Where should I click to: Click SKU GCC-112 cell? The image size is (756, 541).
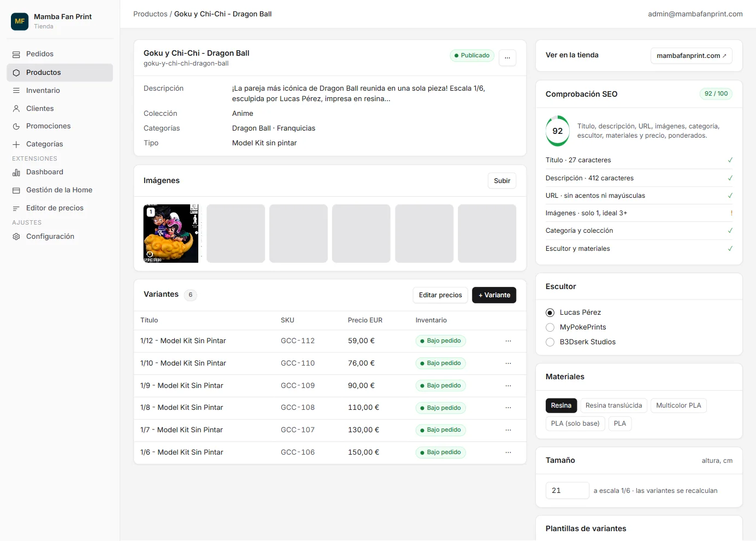298,341
